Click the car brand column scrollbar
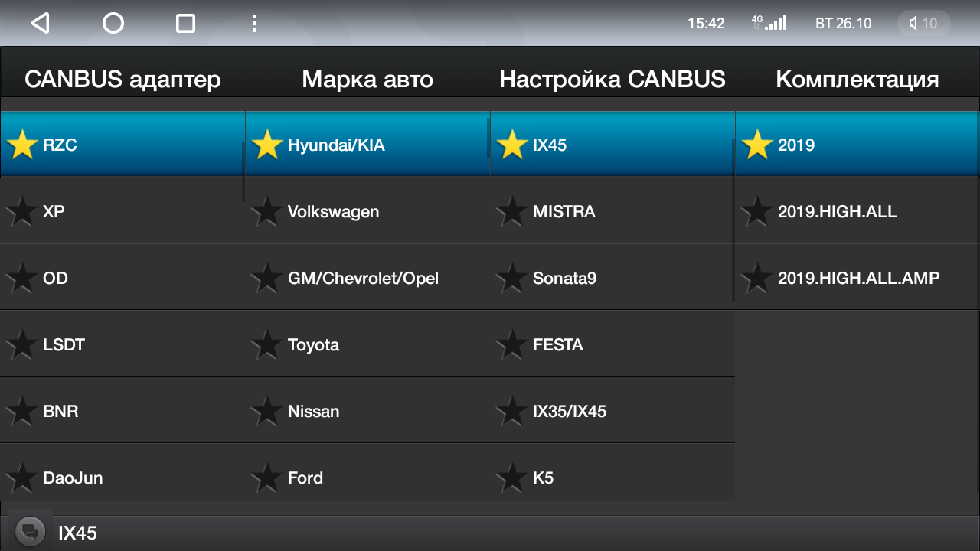Viewport: 980px width, 551px height. (488, 139)
